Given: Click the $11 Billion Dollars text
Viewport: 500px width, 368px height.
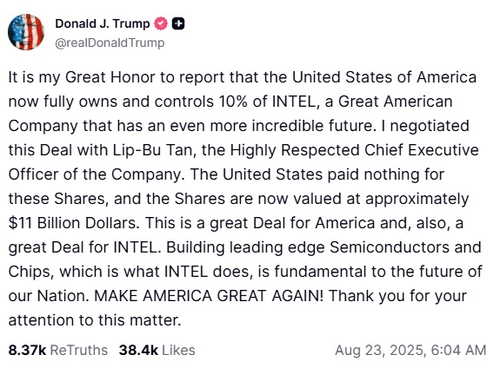Looking at the screenshot, I should point(73,223).
